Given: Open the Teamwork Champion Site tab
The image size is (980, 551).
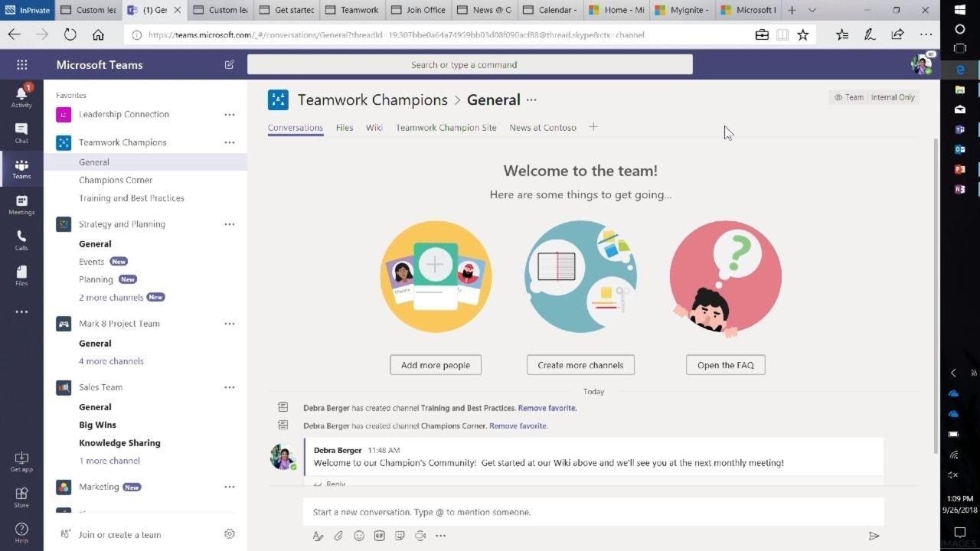Looking at the screenshot, I should click(x=446, y=128).
